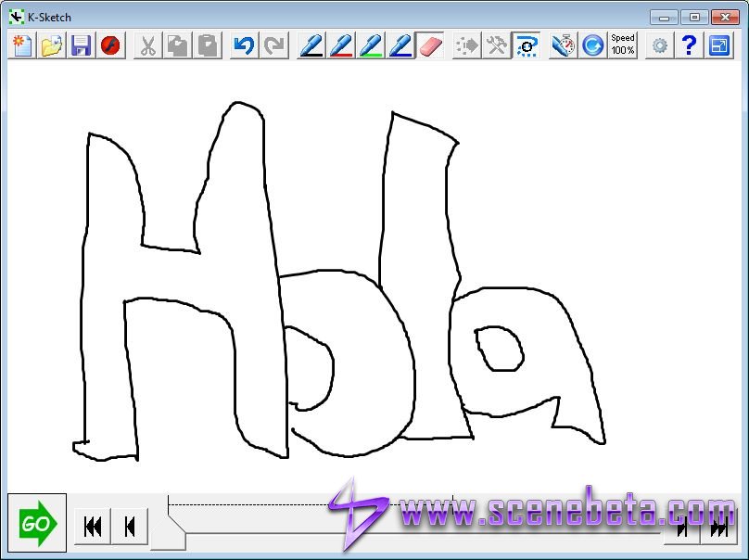Create a new sketch
749x560 pixels.
click(21, 45)
